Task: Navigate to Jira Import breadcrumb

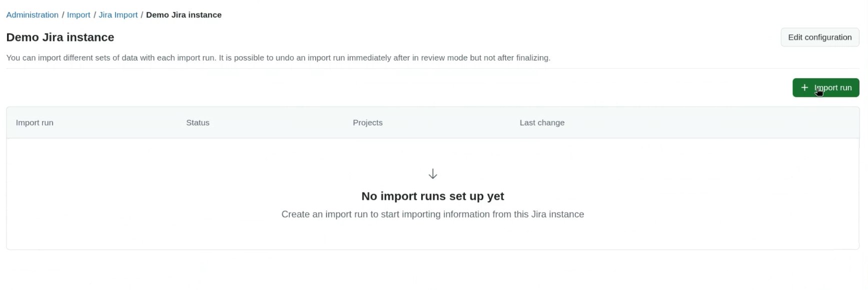Action: 118,15
